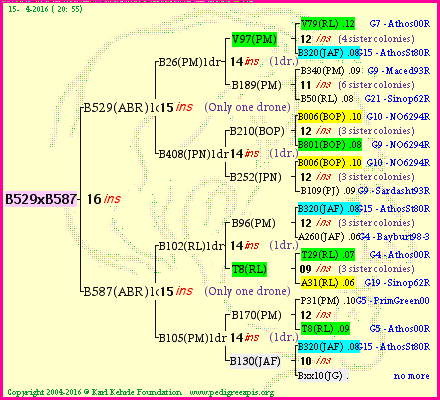Click the '(6 sister colonies)' note

[x=376, y=85]
